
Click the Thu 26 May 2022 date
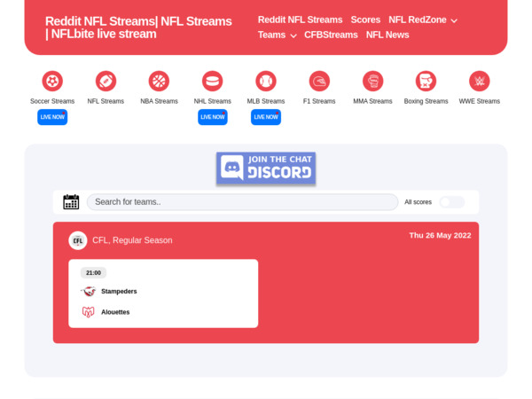440,236
